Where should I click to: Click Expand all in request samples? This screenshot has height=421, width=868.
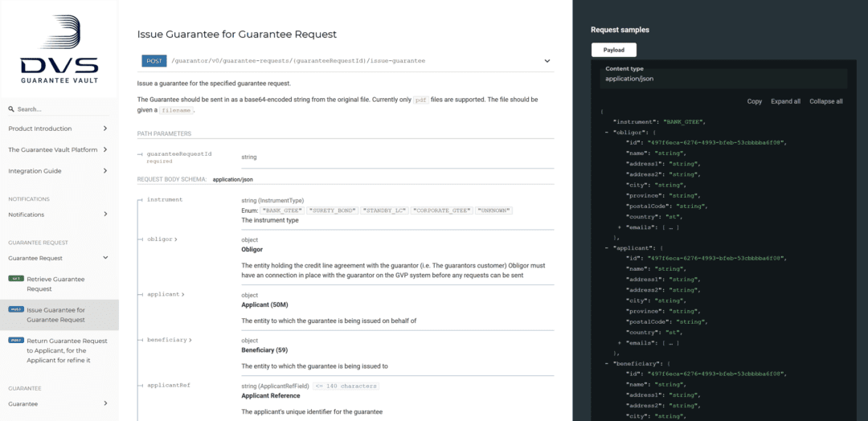785,101
